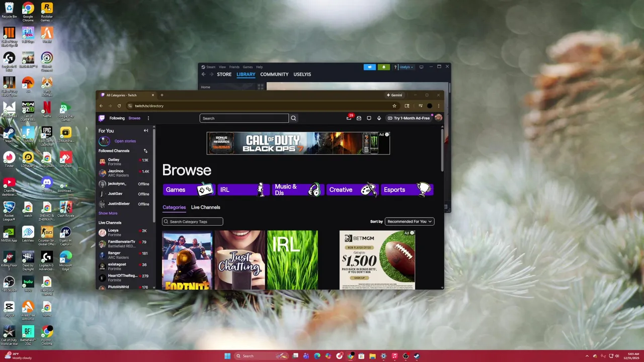Viewport: 644px width, 362px height.
Task: Select the OBS Studio desktop icon
Action: tap(9, 284)
